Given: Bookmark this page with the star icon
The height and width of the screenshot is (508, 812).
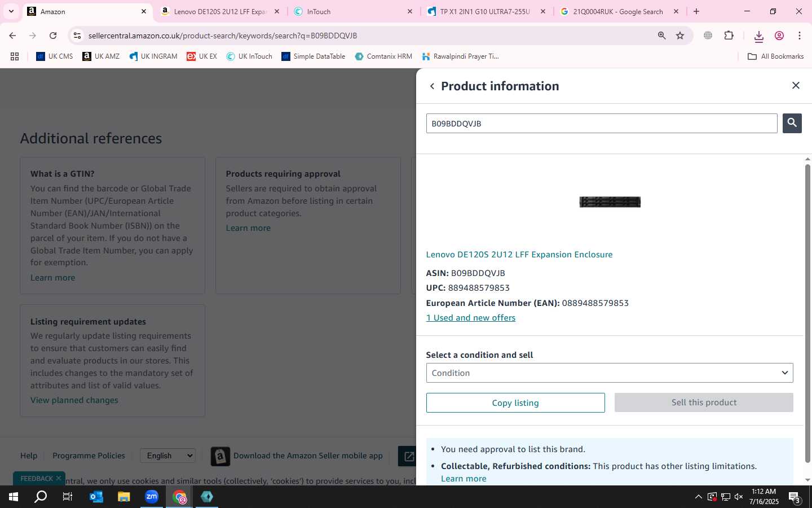Looking at the screenshot, I should pyautogui.click(x=680, y=36).
